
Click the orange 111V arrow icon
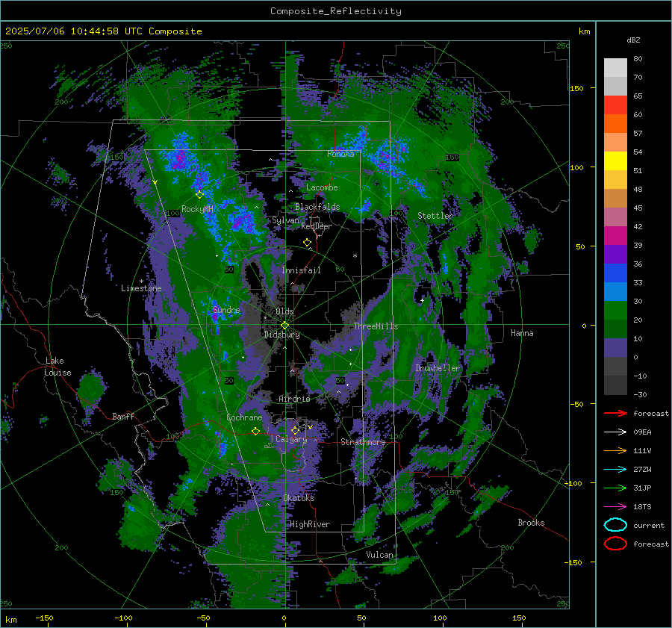(x=615, y=450)
